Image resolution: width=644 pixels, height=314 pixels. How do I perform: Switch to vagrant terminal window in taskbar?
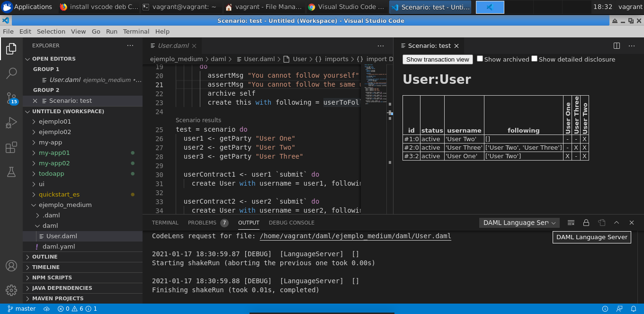[x=180, y=7]
